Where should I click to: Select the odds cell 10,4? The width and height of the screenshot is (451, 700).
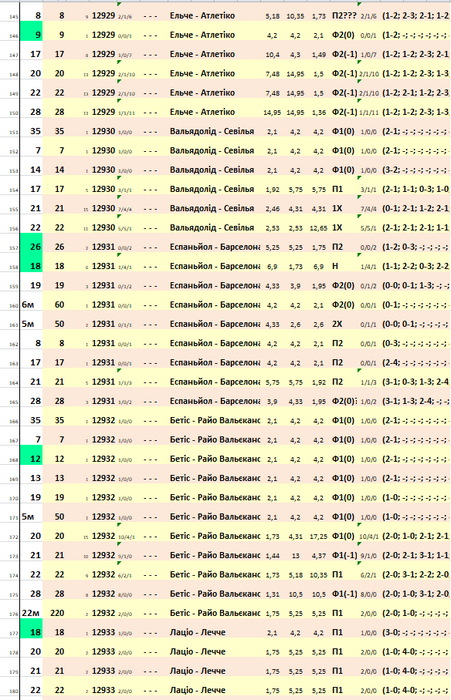pyautogui.click(x=272, y=54)
